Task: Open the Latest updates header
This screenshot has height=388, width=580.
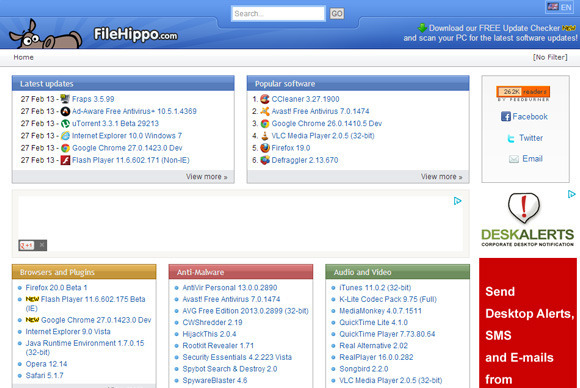Action: (123, 84)
